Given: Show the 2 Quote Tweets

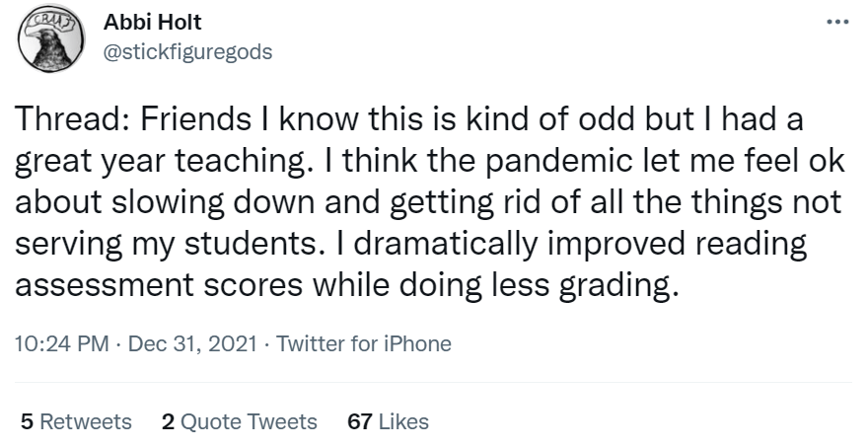Looking at the screenshot, I should click(238, 421).
